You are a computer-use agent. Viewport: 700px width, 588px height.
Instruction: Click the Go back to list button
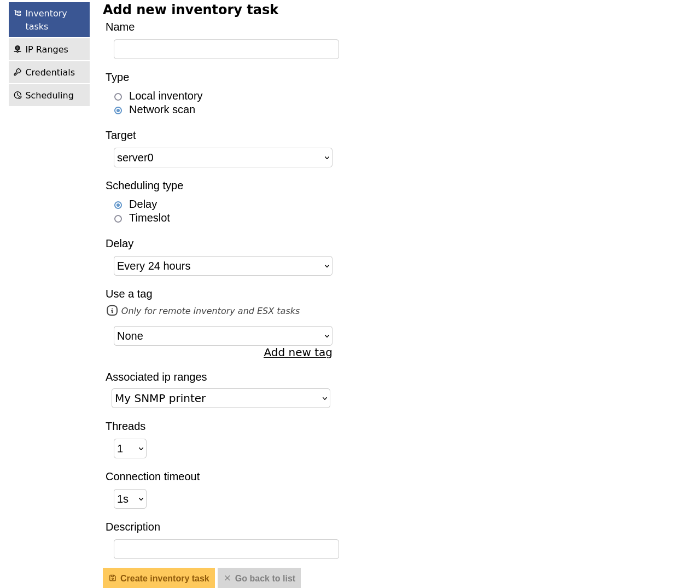tap(259, 578)
